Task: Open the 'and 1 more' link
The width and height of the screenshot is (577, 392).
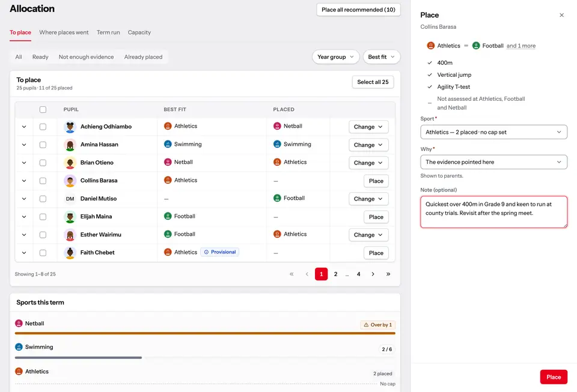Action: (521, 46)
